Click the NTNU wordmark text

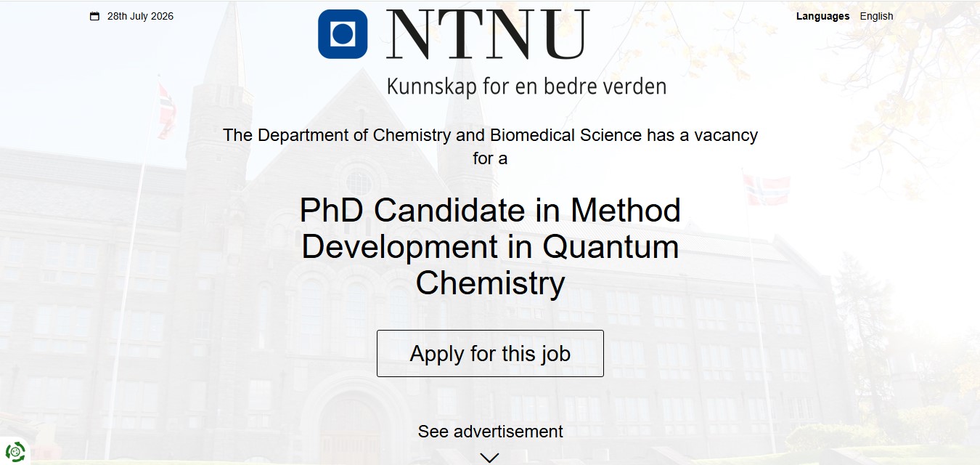tap(488, 35)
